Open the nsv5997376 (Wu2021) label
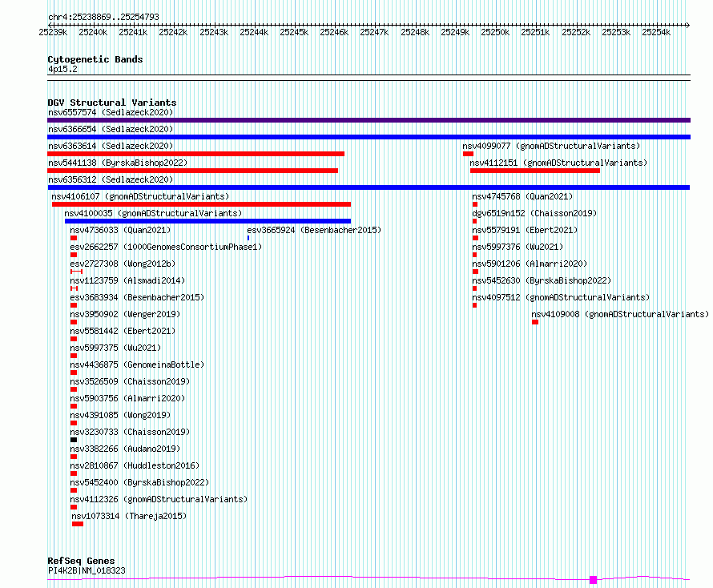713x588 pixels. click(x=518, y=247)
